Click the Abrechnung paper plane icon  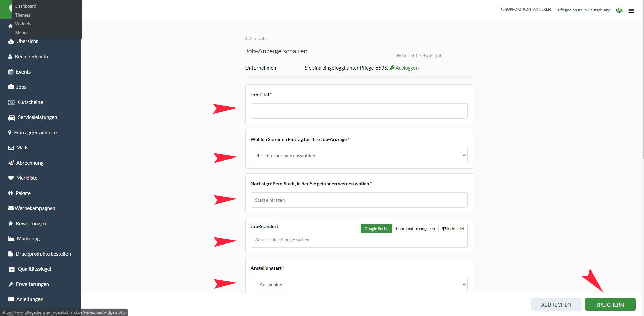tap(11, 163)
